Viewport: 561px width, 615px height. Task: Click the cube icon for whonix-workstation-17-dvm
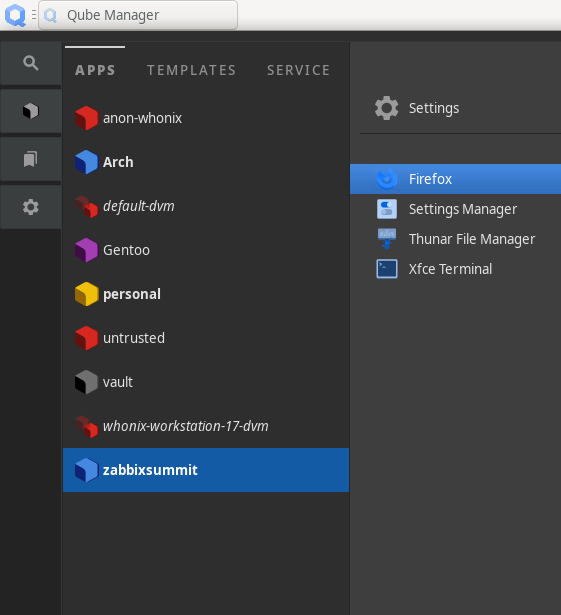(86, 426)
